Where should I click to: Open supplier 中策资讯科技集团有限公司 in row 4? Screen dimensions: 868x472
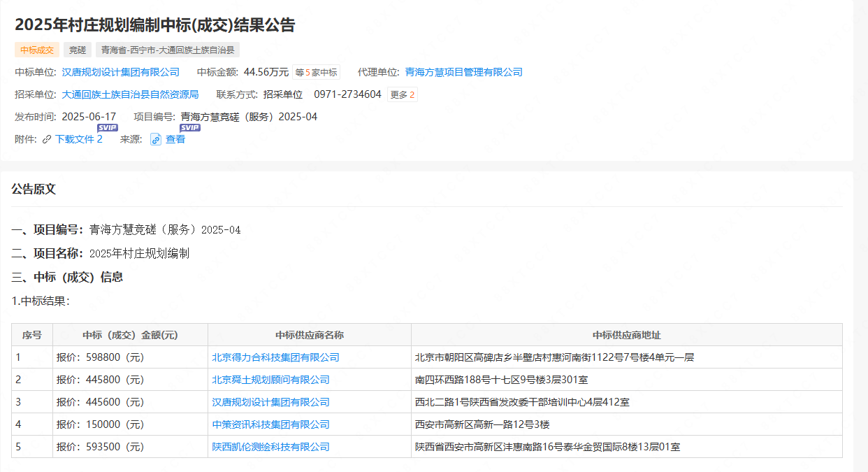click(x=271, y=424)
